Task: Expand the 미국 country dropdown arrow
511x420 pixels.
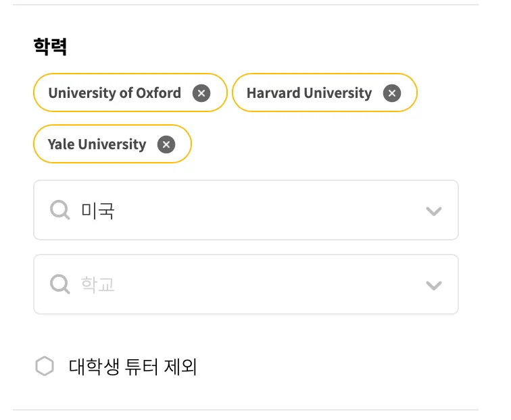Action: [x=434, y=211]
